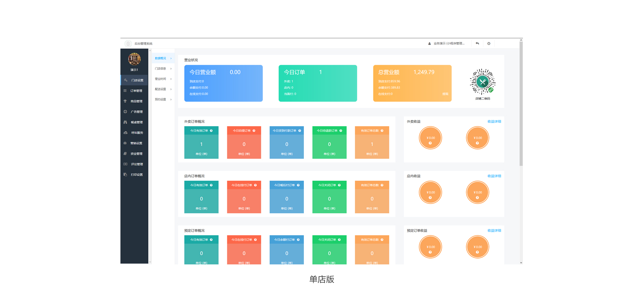The height and width of the screenshot is (302, 644).
Task: Click the binoculars icon for 餐桌管理
Action: coord(125,122)
